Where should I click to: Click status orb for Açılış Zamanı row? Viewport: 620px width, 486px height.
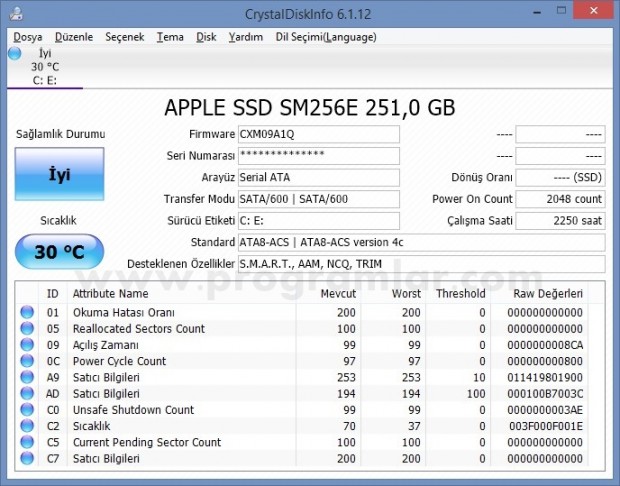pyautogui.click(x=27, y=344)
